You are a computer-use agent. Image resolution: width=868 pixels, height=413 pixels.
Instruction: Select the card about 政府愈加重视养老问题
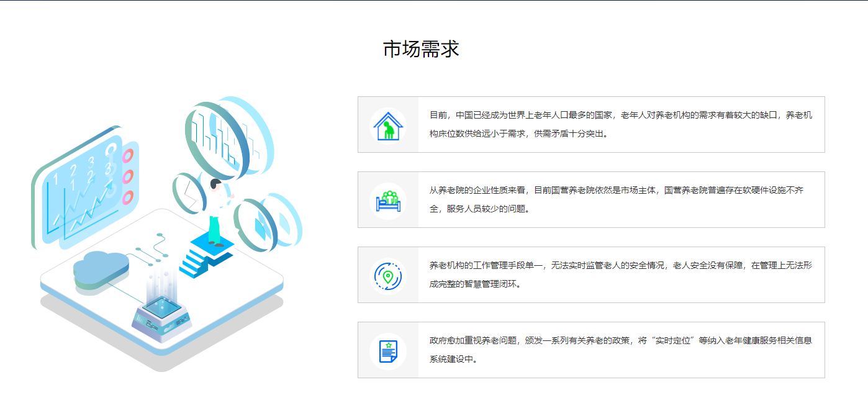(621, 350)
